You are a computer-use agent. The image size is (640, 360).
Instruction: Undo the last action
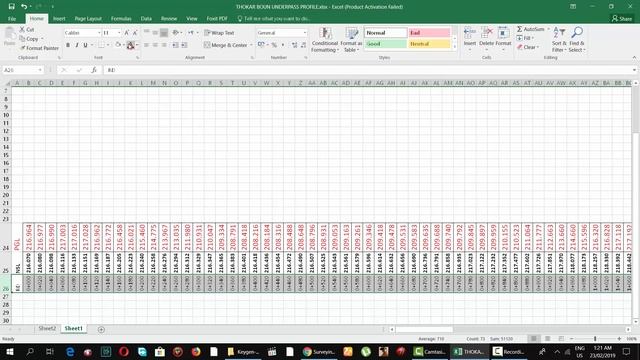pos(24,7)
